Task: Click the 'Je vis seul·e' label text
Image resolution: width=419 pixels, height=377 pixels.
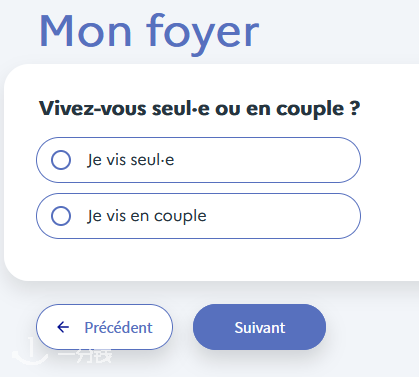Action: [130, 160]
